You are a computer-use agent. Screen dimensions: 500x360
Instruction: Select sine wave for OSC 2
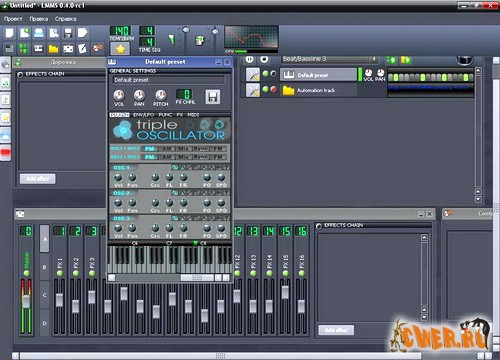(175, 193)
